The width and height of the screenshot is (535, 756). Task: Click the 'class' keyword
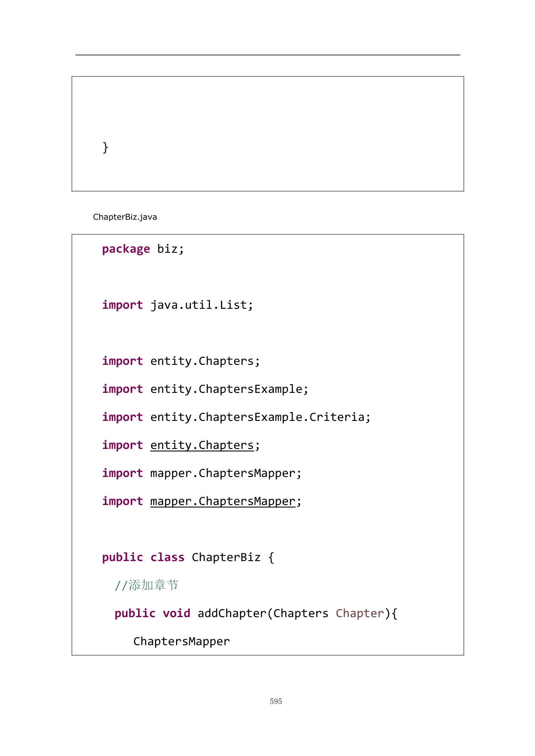tap(167, 557)
